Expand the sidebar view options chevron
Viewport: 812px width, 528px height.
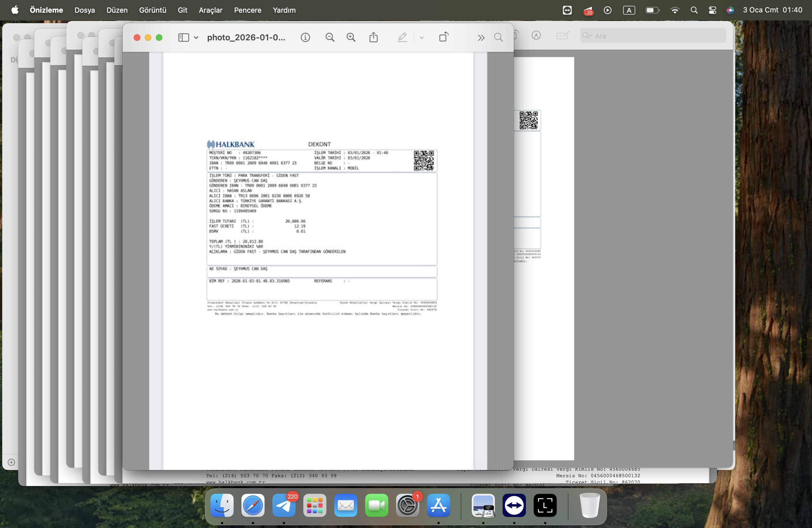[196, 38]
